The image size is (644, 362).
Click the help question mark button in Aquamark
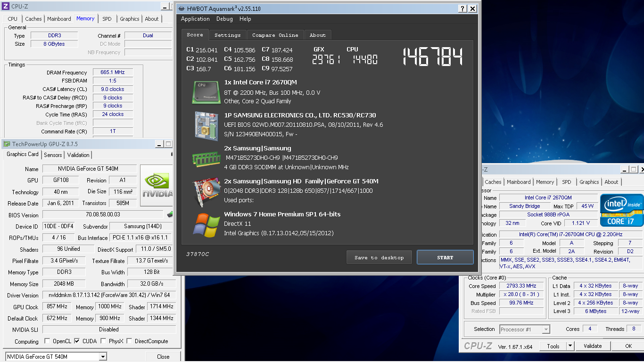tap(462, 8)
